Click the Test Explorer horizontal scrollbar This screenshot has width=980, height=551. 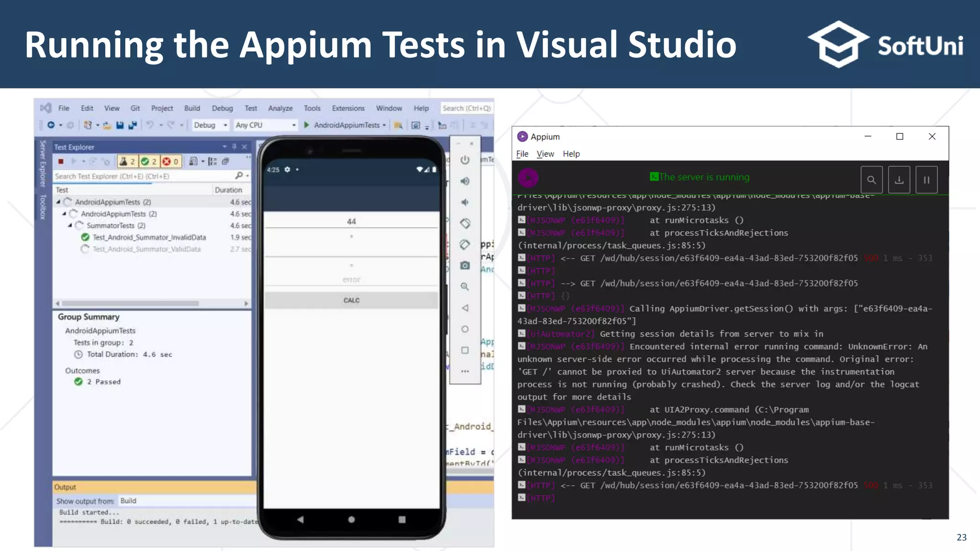[x=130, y=303]
